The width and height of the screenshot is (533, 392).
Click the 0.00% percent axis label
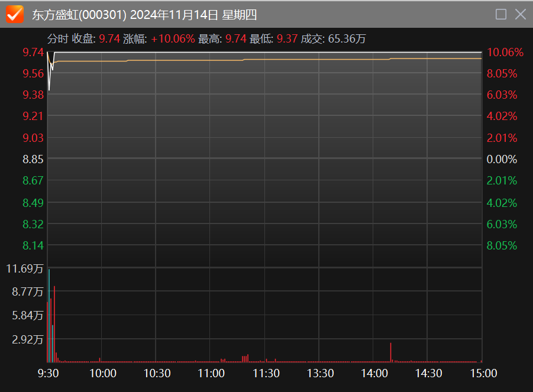[x=502, y=159]
